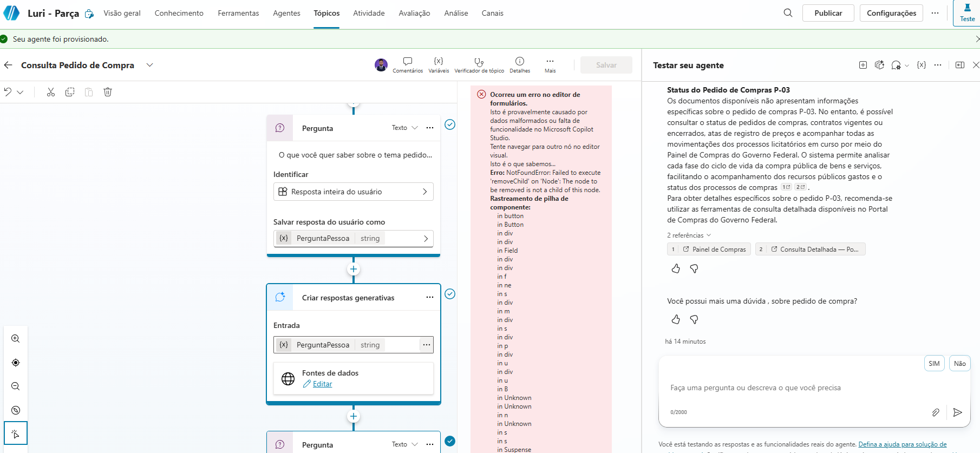This screenshot has width=980, height=453.
Task: Recenter the canvas view with target icon
Action: (16, 363)
